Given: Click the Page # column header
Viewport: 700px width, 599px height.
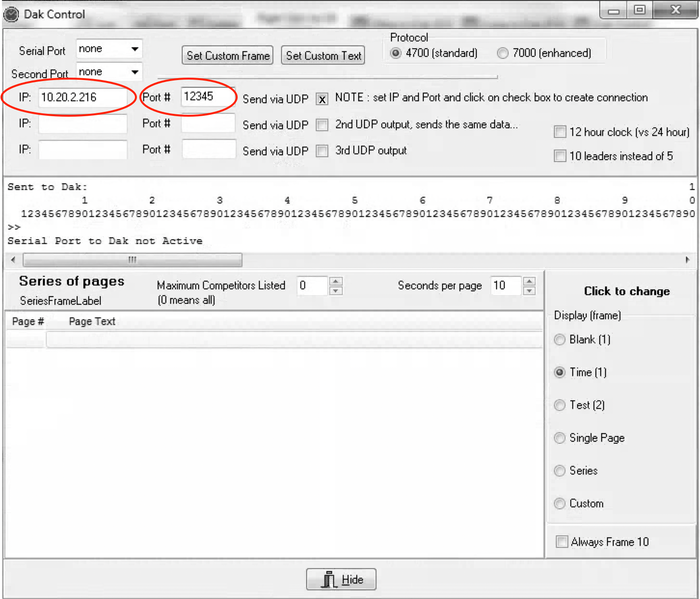Looking at the screenshot, I should [x=28, y=322].
